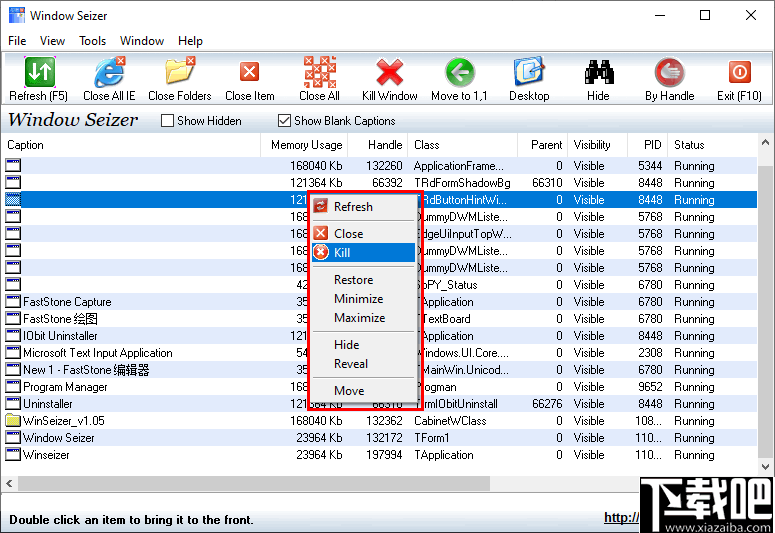
Task: Select the Window Seizer row in list
Action: (x=379, y=438)
